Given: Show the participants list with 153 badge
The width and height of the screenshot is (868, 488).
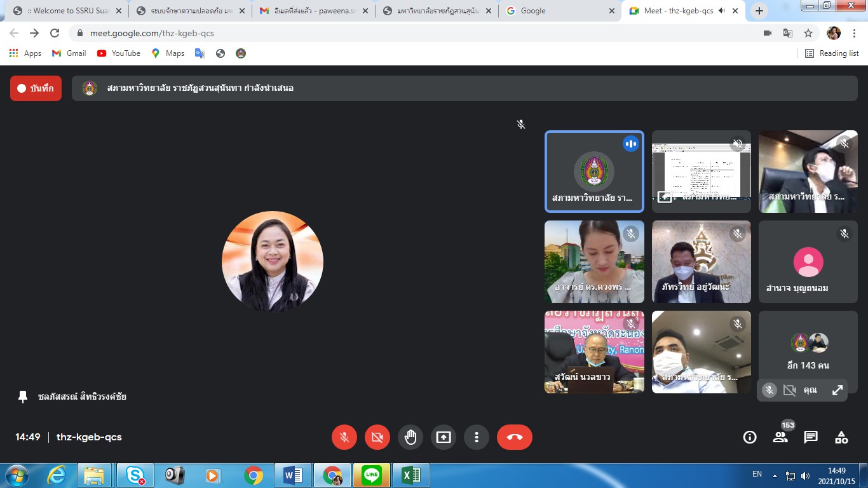Looking at the screenshot, I should pyautogui.click(x=780, y=437).
